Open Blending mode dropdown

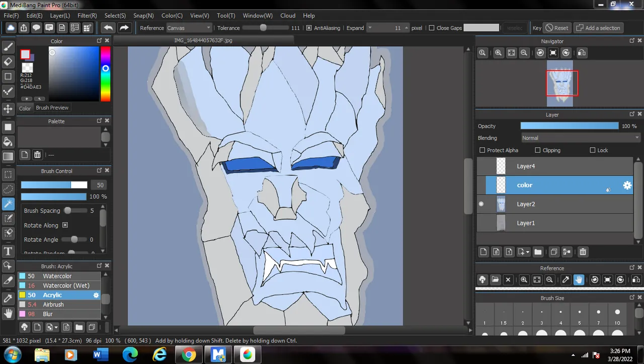click(581, 138)
